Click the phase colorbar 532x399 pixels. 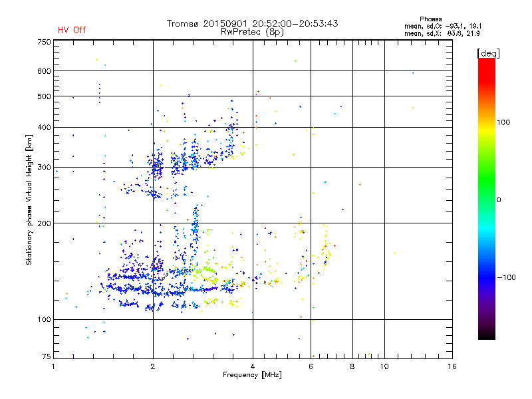pyautogui.click(x=487, y=198)
